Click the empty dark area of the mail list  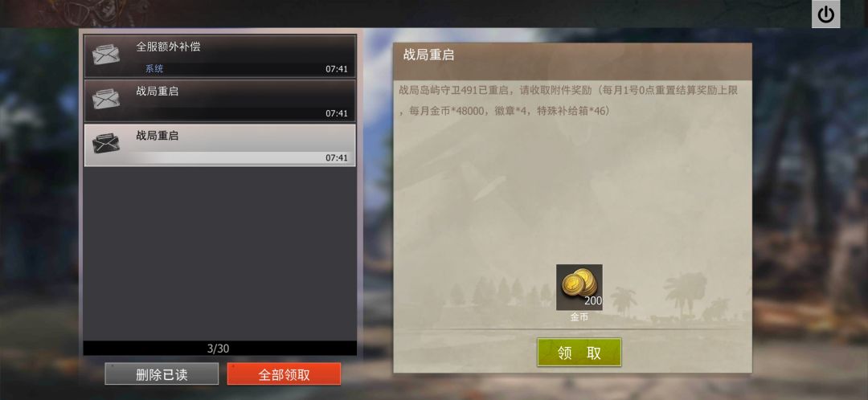219,253
